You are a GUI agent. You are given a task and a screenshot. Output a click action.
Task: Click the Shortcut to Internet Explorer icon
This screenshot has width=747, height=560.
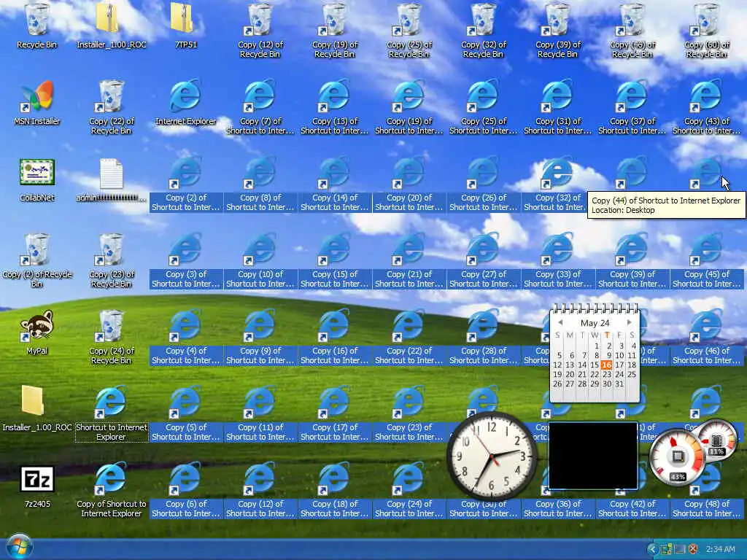[x=111, y=413]
